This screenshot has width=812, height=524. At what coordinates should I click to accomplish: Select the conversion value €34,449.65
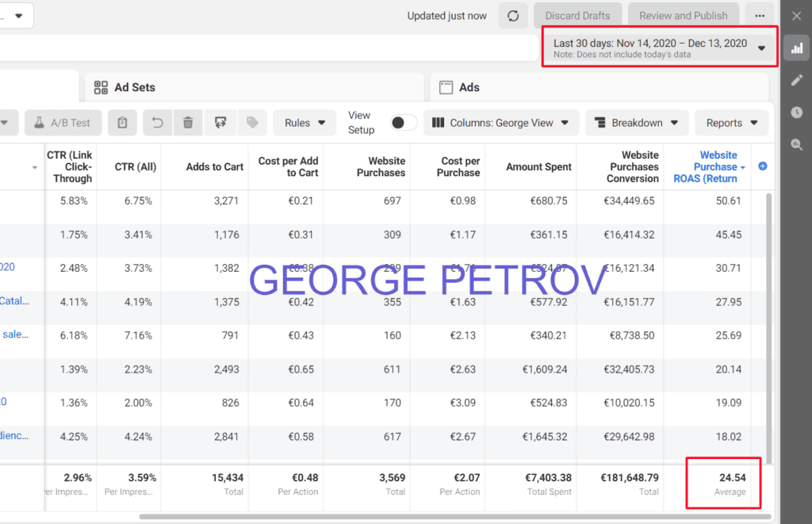[x=629, y=201]
